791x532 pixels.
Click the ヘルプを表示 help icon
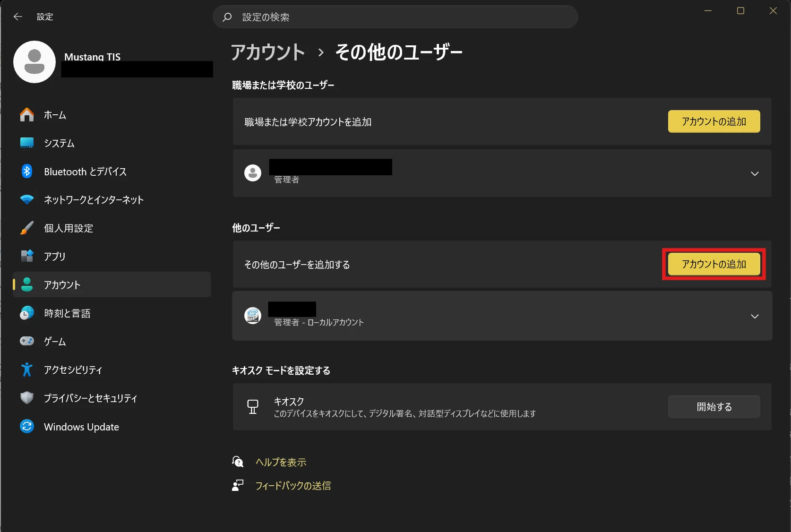(238, 462)
